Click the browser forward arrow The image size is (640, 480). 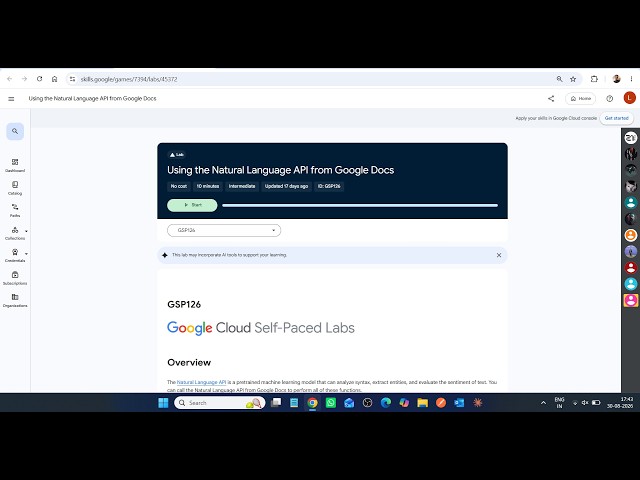click(24, 79)
